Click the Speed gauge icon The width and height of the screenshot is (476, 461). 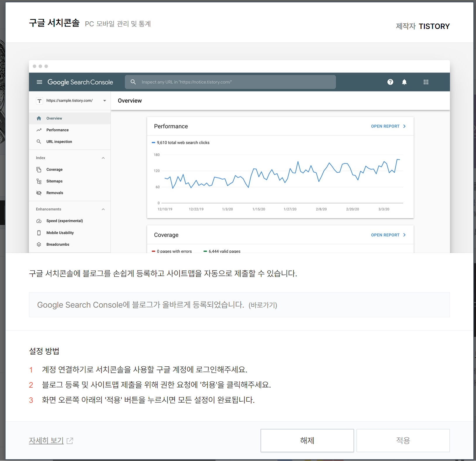tap(39, 221)
